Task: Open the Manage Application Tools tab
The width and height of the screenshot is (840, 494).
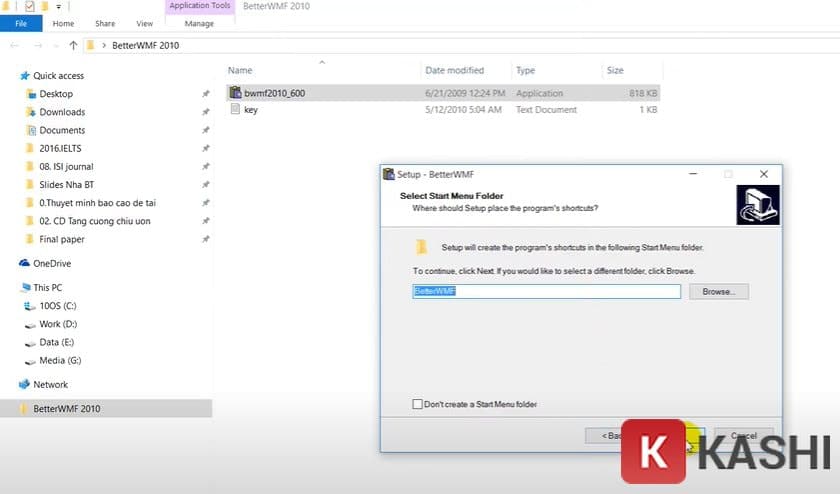Action: click(199, 23)
